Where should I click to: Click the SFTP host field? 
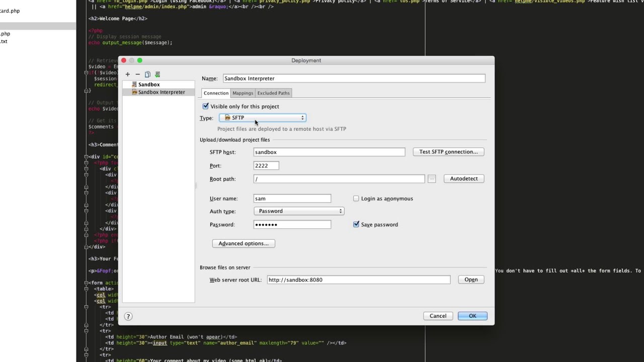[x=329, y=152]
